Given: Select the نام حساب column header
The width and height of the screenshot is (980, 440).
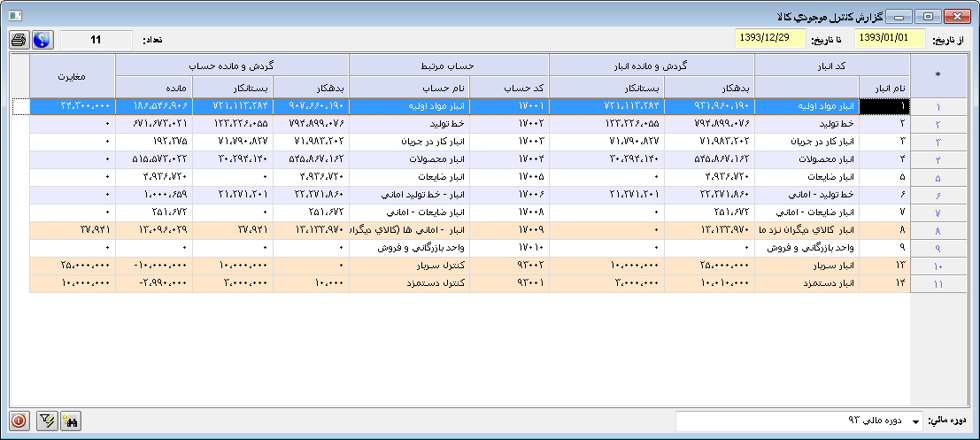Looking at the screenshot, I should pos(409,88).
